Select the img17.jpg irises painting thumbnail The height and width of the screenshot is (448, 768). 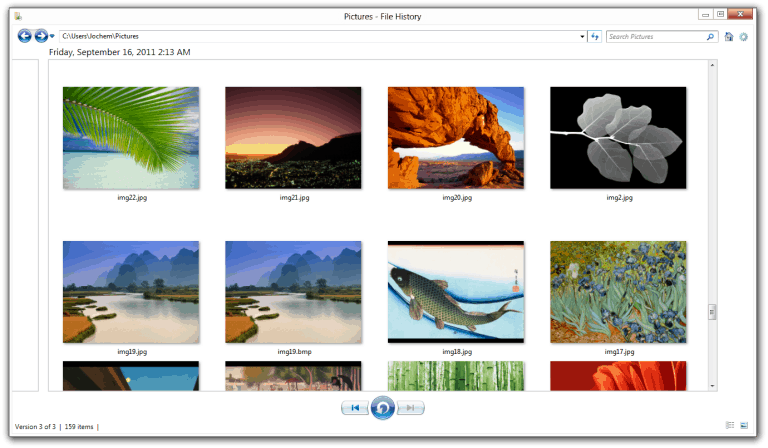(618, 292)
